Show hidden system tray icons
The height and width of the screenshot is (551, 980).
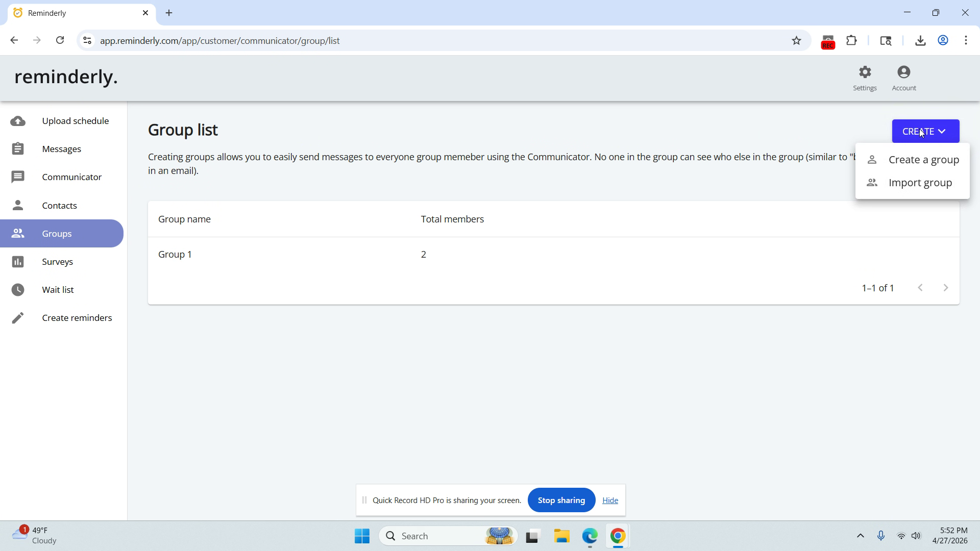[x=861, y=536]
